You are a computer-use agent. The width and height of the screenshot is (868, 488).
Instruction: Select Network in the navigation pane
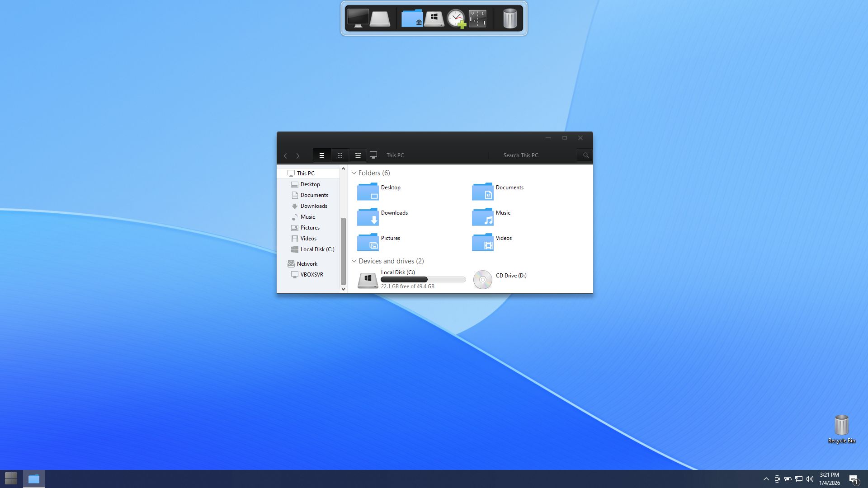click(x=307, y=264)
